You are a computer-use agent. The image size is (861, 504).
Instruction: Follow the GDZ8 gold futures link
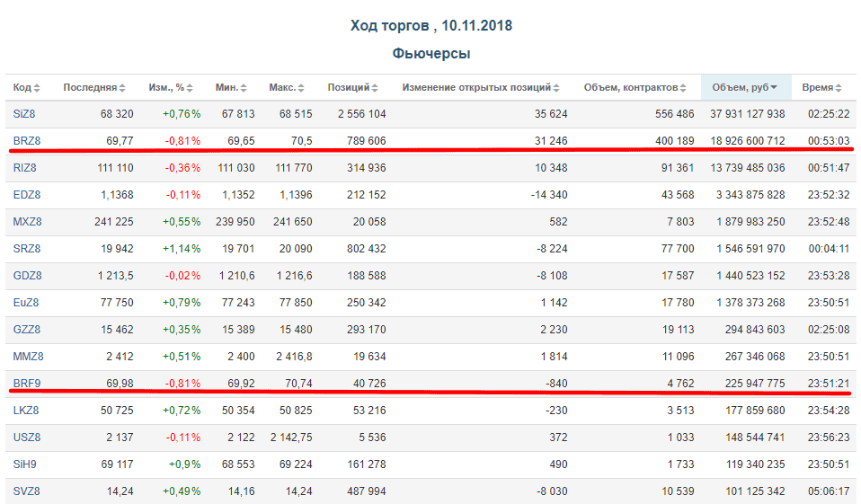27,276
